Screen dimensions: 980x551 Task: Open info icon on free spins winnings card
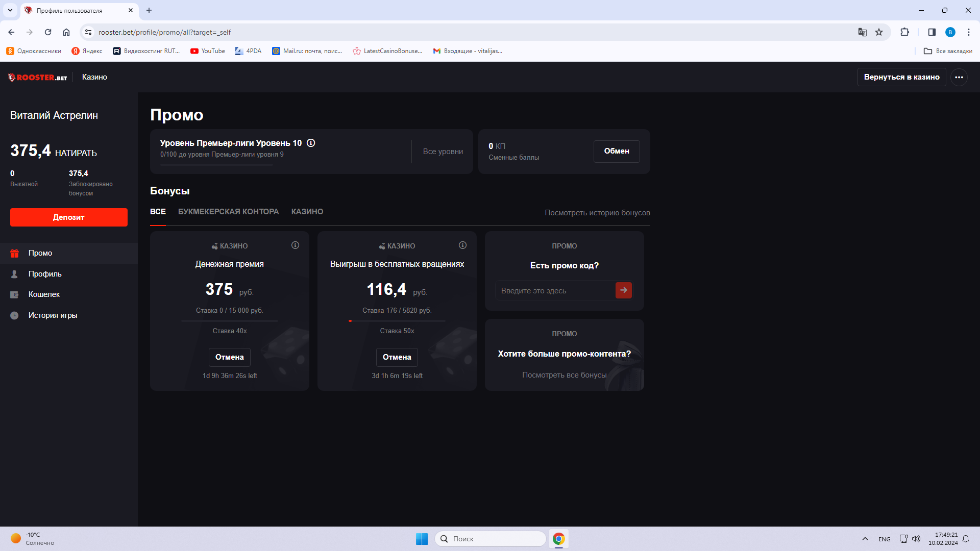[462, 245]
